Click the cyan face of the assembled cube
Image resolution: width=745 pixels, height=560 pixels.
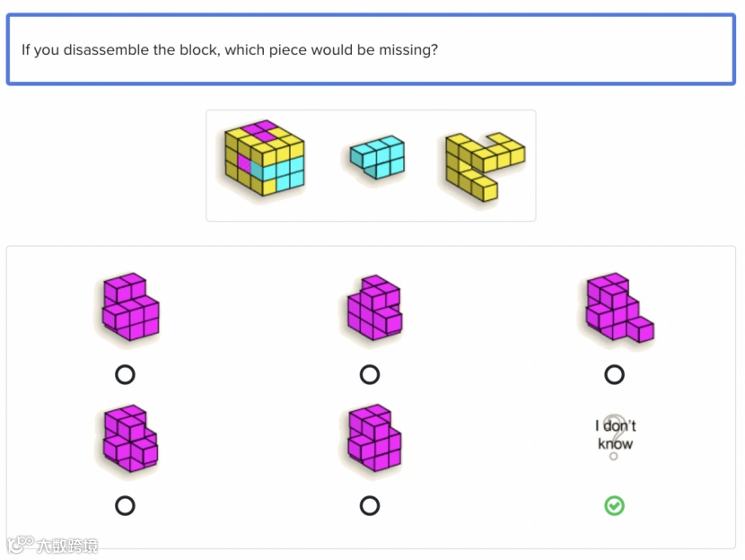pos(283,169)
